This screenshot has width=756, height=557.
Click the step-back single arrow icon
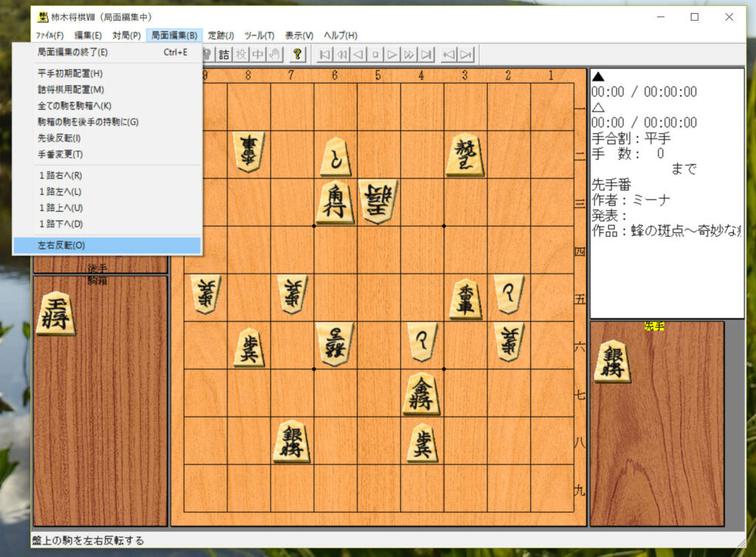[358, 55]
